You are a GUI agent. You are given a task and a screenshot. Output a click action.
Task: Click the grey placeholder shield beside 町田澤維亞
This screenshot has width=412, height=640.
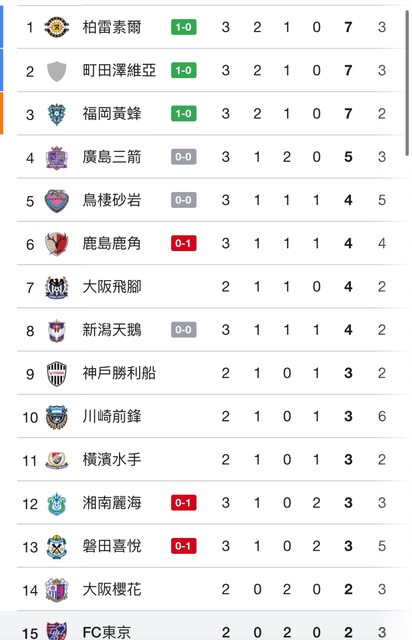56,71
